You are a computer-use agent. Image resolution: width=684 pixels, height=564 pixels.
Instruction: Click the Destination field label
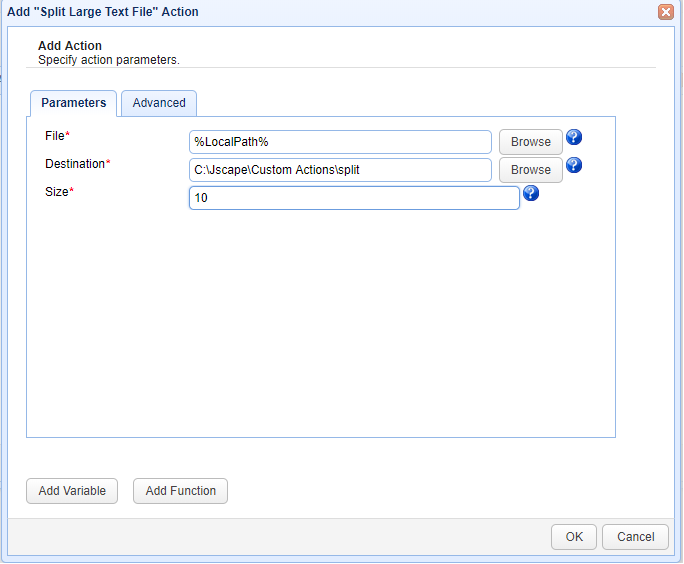77,164
